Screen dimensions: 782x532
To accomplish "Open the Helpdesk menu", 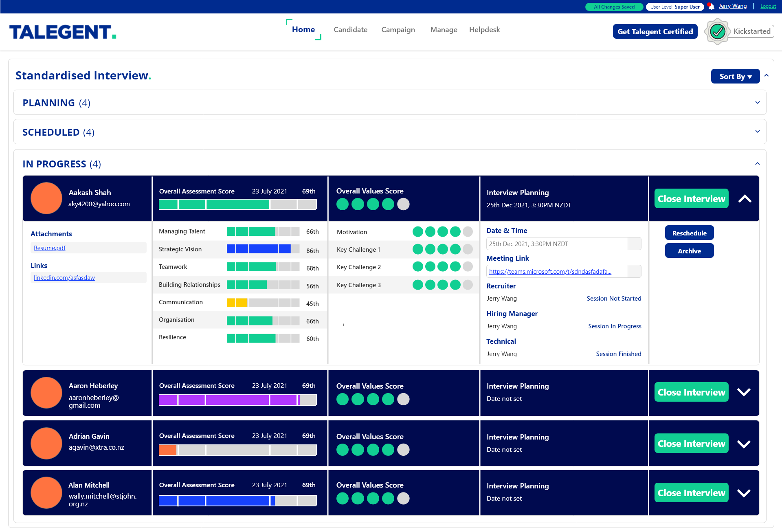I will click(x=484, y=30).
